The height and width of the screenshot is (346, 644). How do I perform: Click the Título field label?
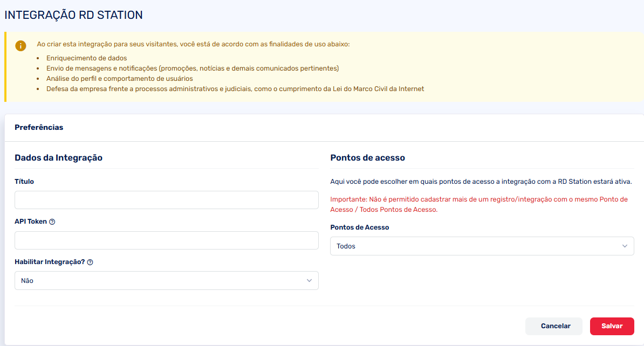[24, 182]
